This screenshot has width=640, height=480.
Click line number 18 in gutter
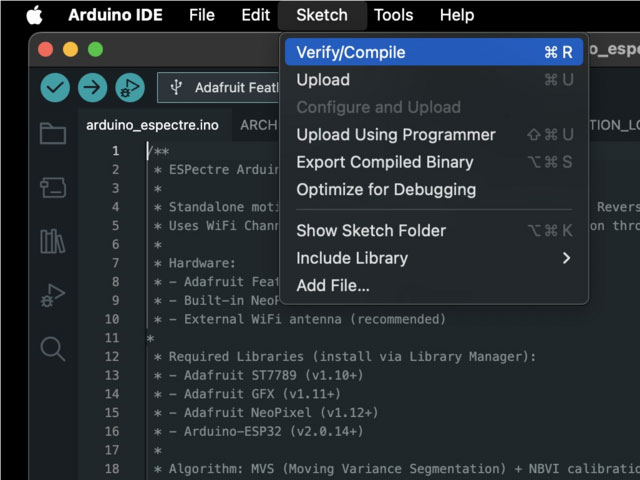[x=112, y=469]
